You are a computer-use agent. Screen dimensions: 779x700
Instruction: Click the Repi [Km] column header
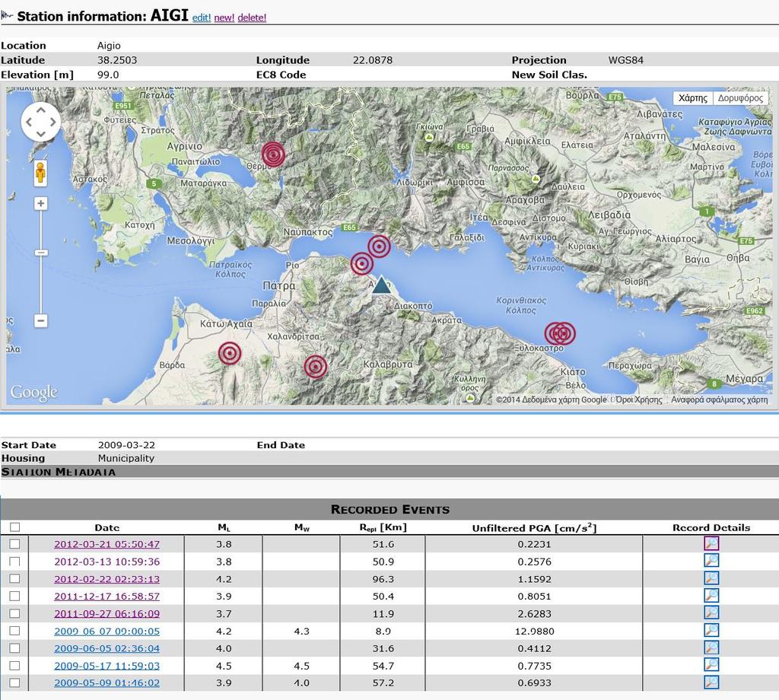tap(383, 527)
